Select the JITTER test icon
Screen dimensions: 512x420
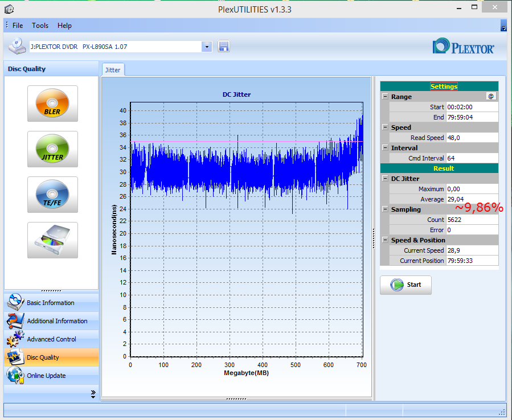point(52,149)
